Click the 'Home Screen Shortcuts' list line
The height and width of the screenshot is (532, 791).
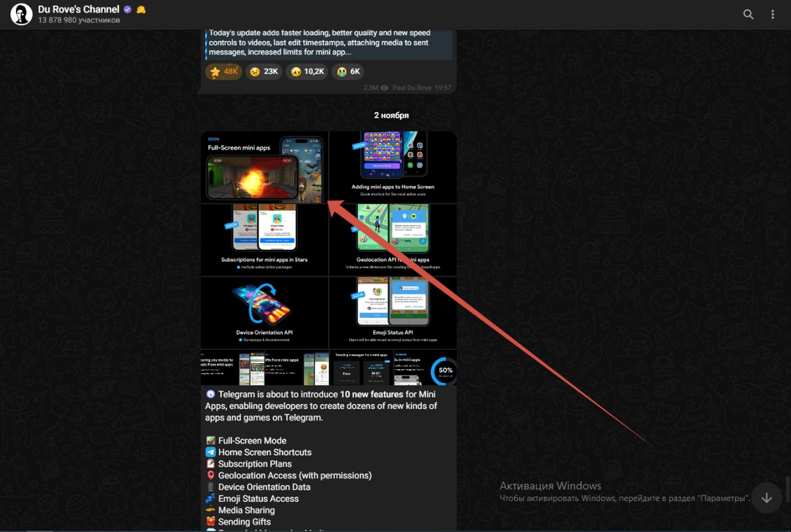258,452
